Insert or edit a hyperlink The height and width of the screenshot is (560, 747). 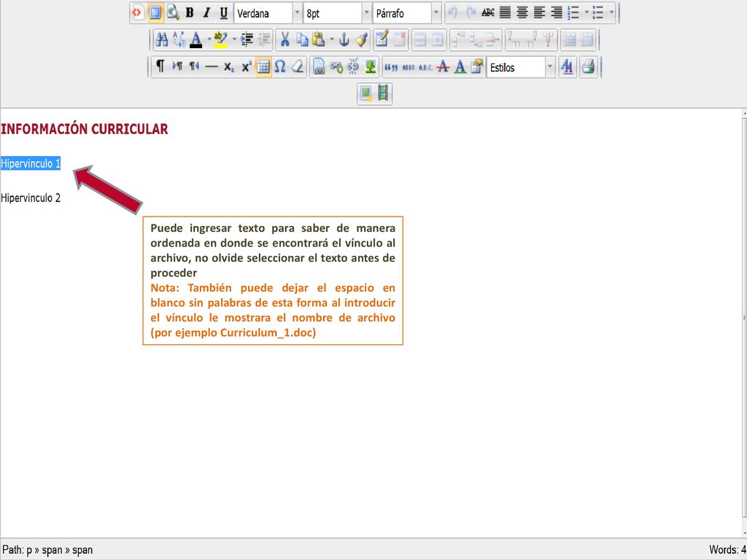click(336, 66)
